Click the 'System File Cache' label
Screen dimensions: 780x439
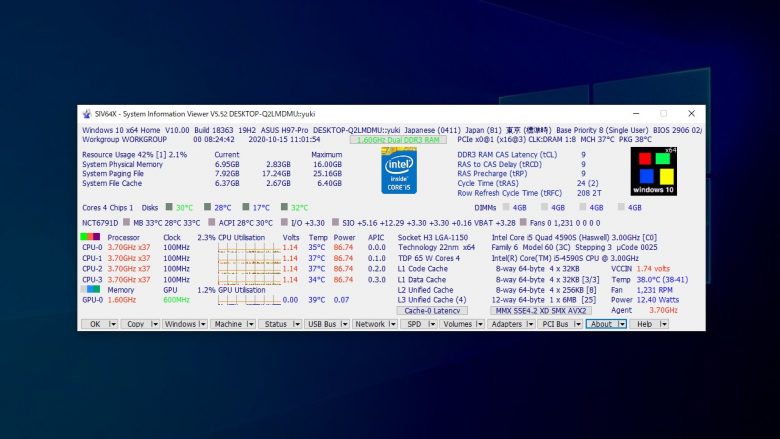tap(112, 183)
